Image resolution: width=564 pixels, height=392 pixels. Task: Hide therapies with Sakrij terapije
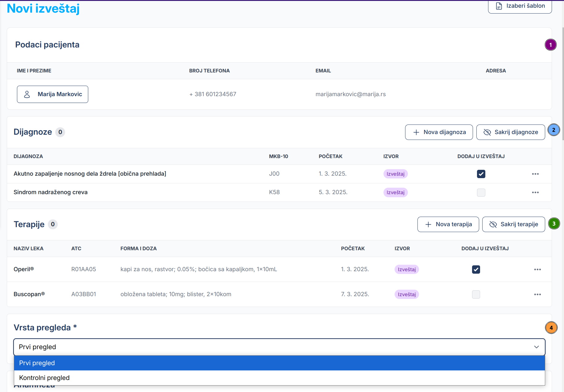point(513,224)
